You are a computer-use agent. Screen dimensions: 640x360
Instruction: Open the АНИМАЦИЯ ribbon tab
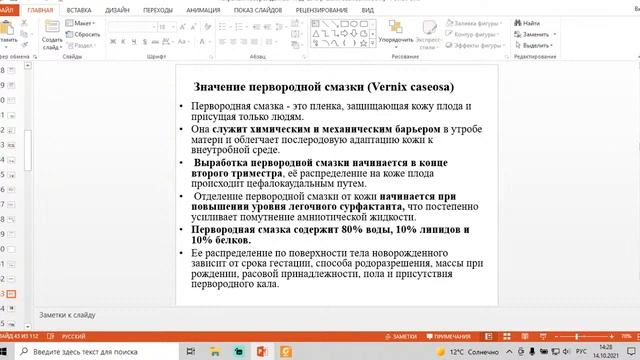coord(203,10)
